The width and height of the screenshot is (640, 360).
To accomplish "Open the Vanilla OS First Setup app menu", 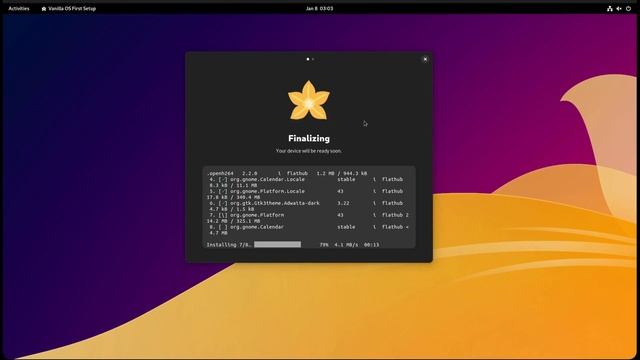I will (x=69, y=8).
